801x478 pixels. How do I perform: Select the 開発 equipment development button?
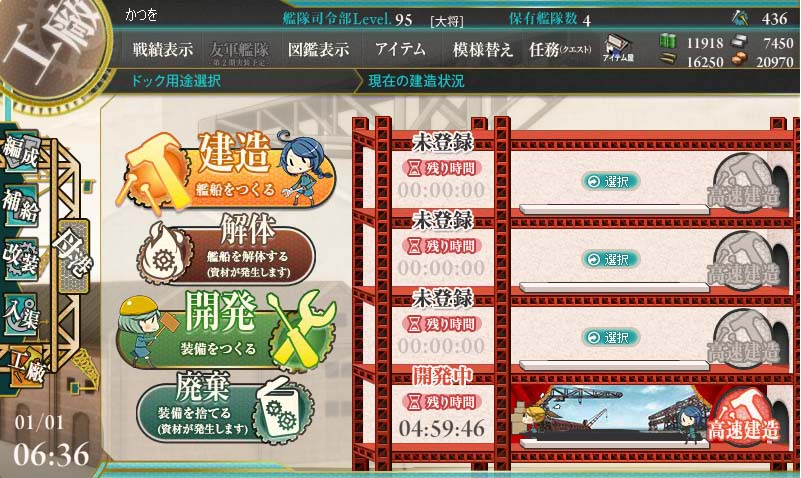click(x=227, y=329)
